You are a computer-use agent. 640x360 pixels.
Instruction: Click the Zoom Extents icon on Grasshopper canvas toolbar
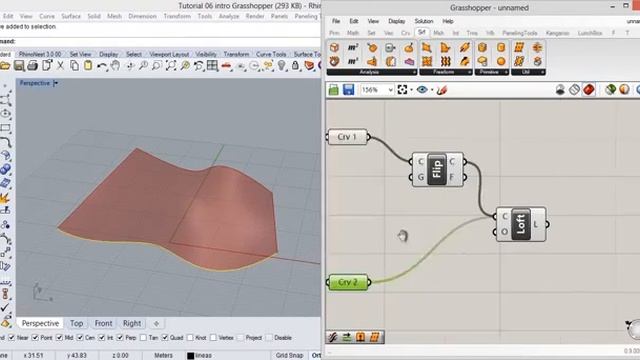402,90
